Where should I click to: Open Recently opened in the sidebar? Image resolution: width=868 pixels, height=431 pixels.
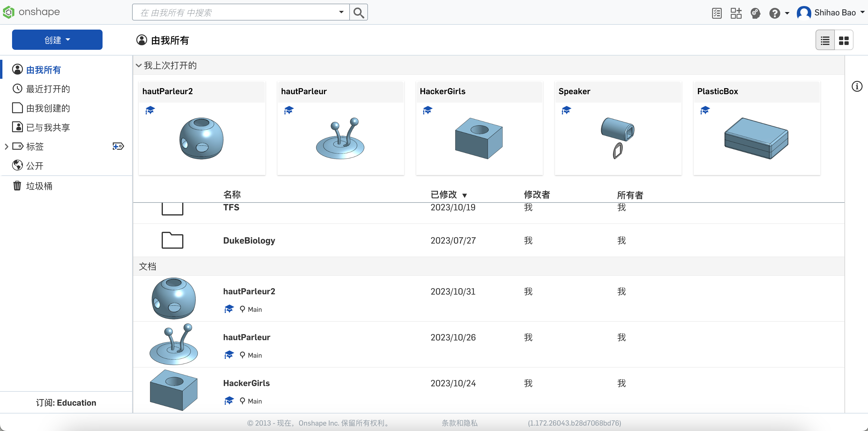48,89
